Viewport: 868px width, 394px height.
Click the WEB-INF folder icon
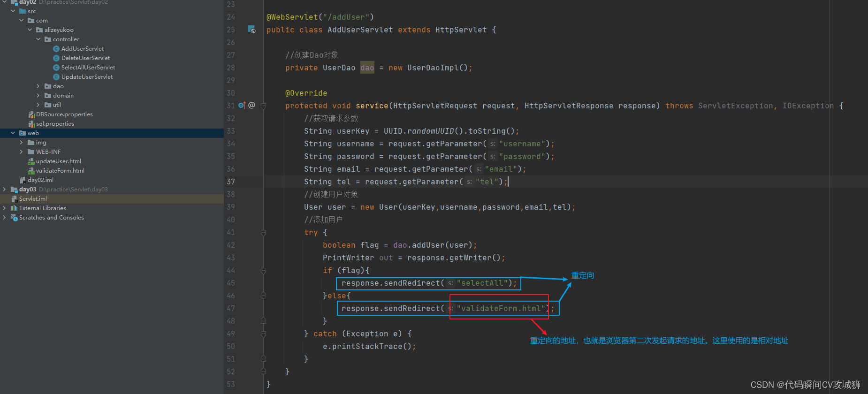click(31, 152)
